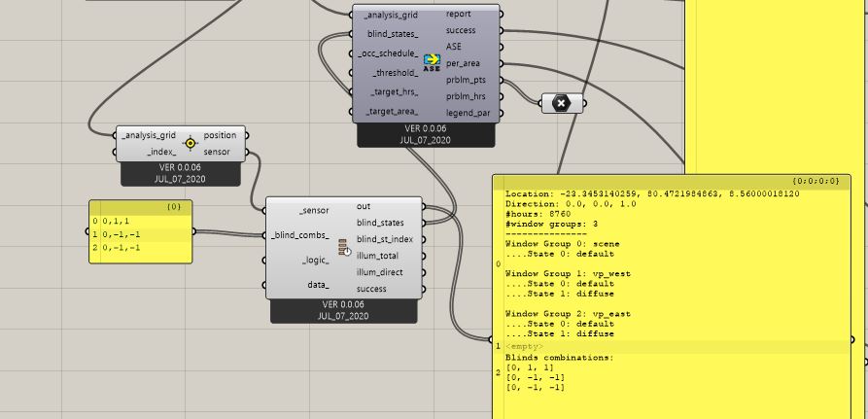This screenshot has width=868, height=419.
Task: Click the success output on ASE component
Action: click(x=461, y=30)
